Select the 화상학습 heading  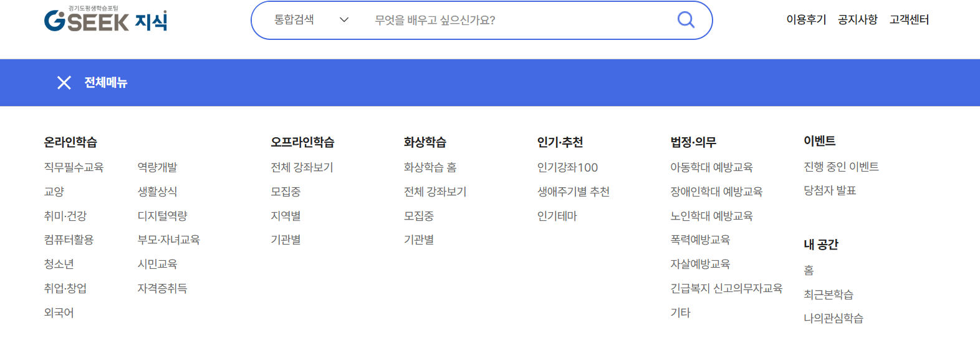pyautogui.click(x=425, y=142)
